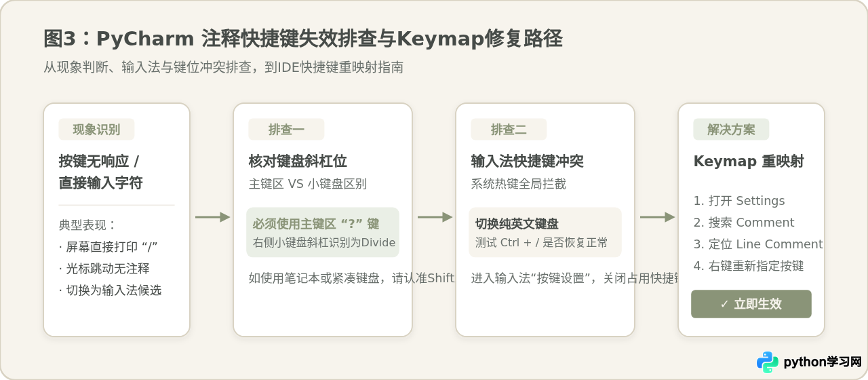Click step 1. 打开 Settings
The height and width of the screenshot is (380, 868).
pyautogui.click(x=739, y=201)
